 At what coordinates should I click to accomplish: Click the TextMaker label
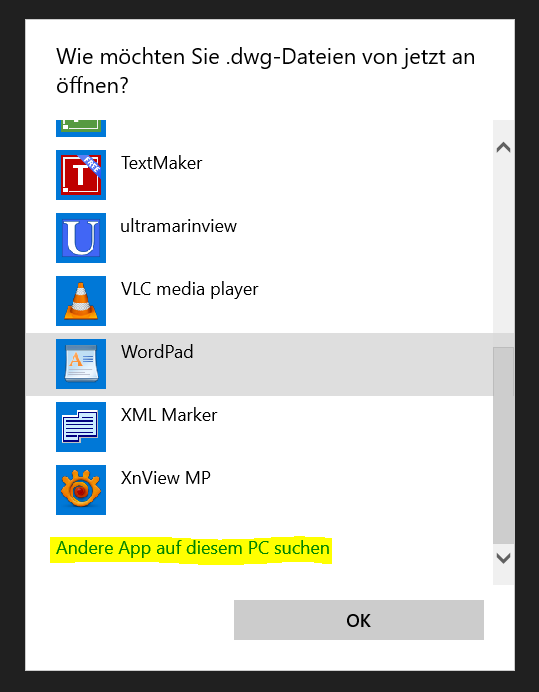click(x=162, y=163)
